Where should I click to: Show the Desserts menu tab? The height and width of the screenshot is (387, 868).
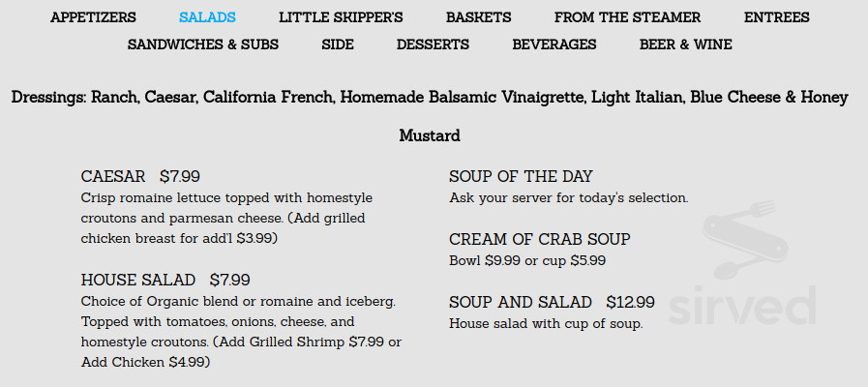click(x=433, y=45)
